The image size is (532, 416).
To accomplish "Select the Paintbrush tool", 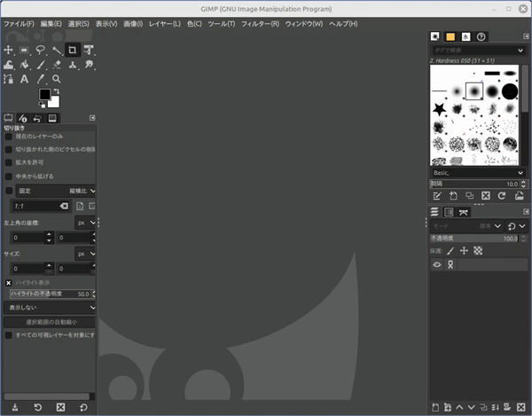I will click(x=41, y=65).
